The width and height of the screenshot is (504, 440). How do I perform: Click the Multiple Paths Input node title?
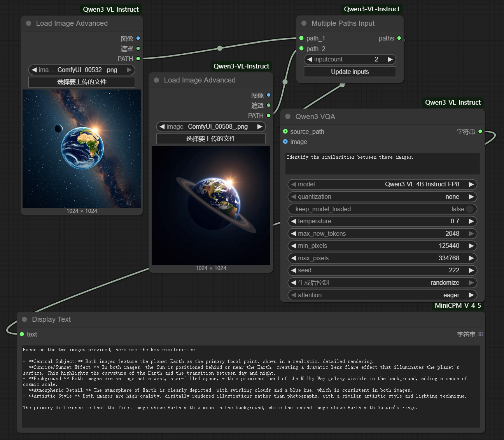click(x=343, y=23)
